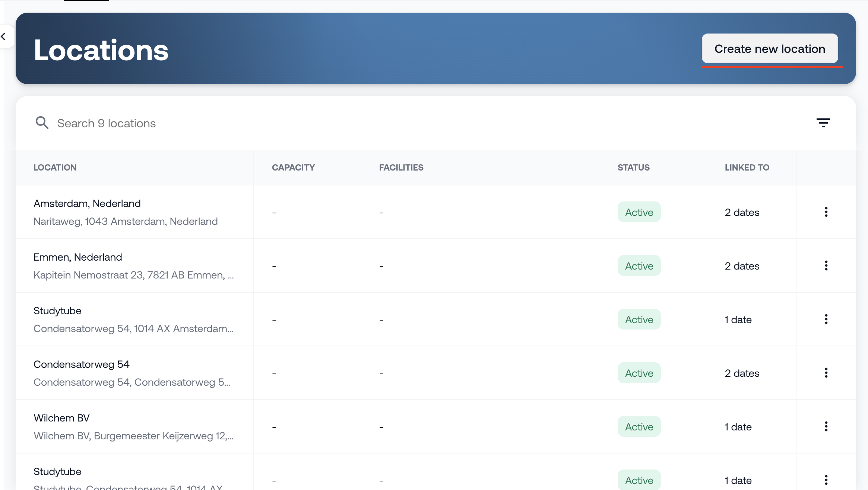
Task: Focus the Search 9 locations field
Action: (x=107, y=123)
